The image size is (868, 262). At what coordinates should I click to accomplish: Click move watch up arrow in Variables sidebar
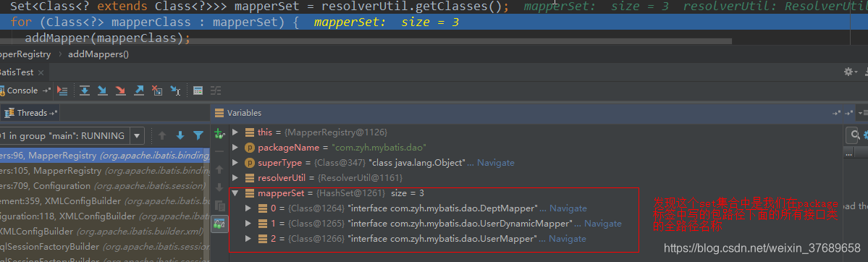click(220, 169)
